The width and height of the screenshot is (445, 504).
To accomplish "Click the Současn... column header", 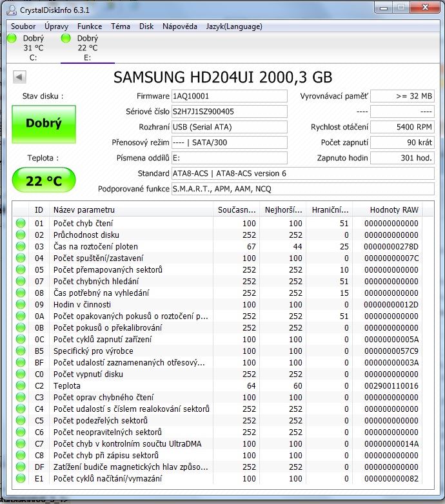I will click(x=236, y=210).
